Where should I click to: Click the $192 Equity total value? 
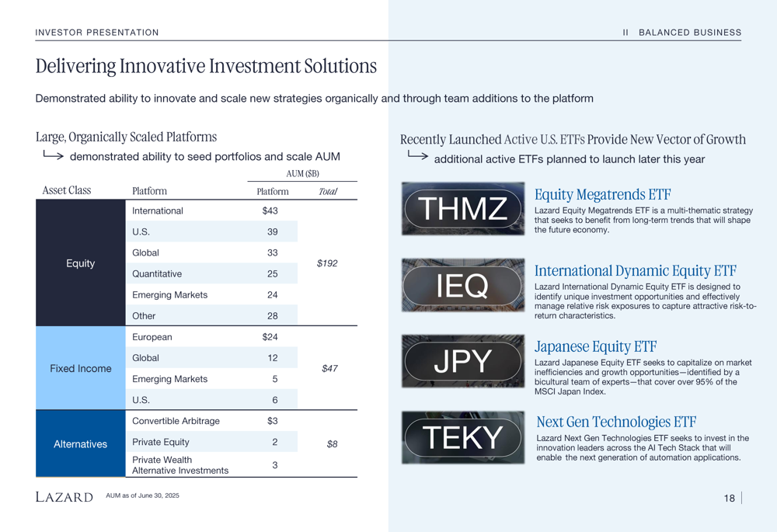click(x=327, y=263)
